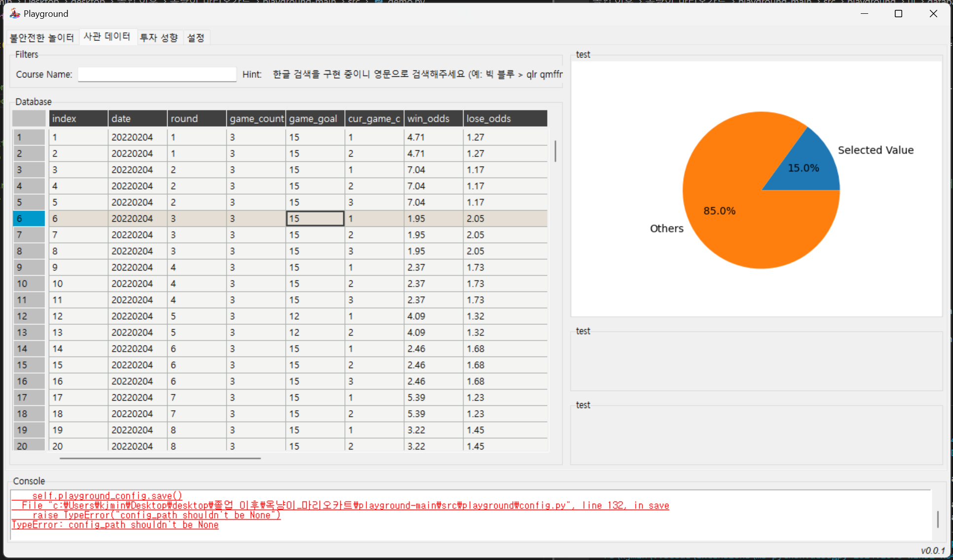Select row header 17
Image resolution: width=953 pixels, height=560 pixels.
29,397
